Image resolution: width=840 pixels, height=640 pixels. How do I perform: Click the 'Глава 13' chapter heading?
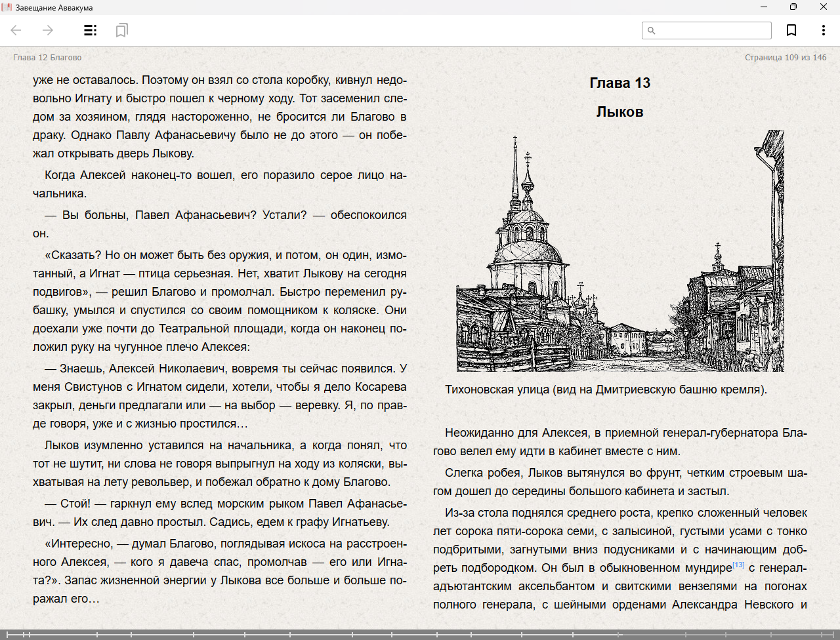tap(619, 83)
